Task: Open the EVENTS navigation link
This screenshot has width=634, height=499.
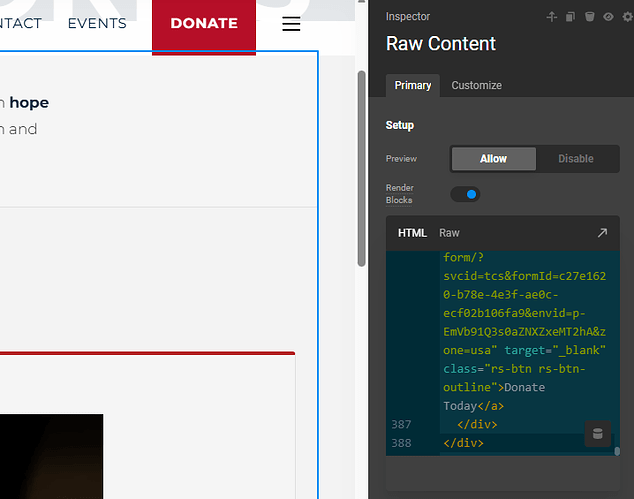Action: tap(97, 23)
